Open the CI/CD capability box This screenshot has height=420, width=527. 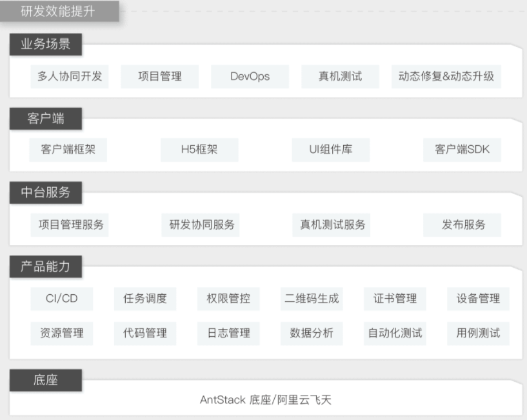tap(62, 299)
